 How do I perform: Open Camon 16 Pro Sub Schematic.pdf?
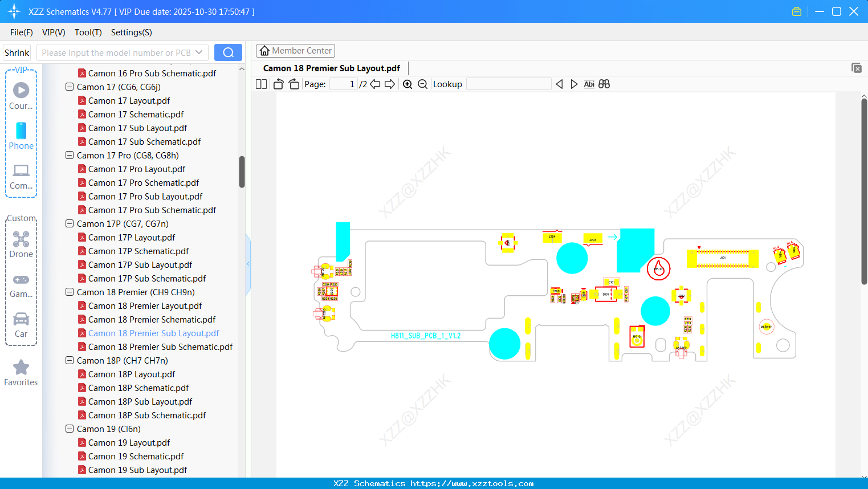pyautogui.click(x=152, y=74)
